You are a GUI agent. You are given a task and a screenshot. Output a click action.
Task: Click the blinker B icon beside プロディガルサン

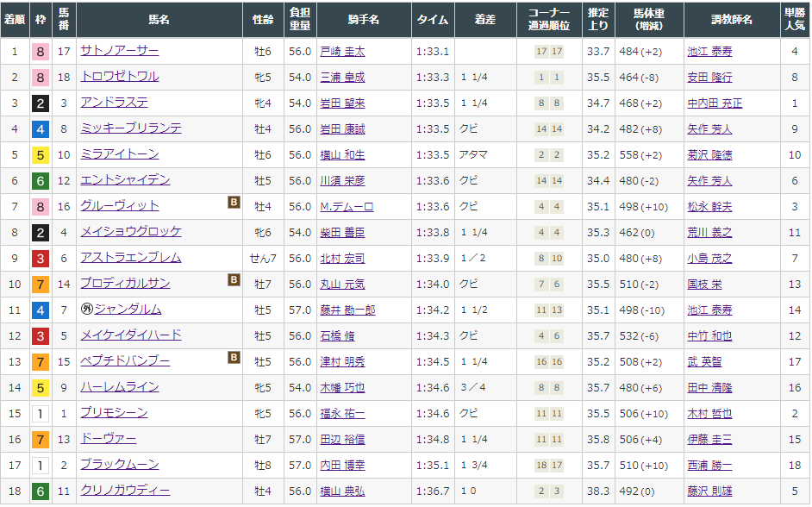[x=234, y=279]
